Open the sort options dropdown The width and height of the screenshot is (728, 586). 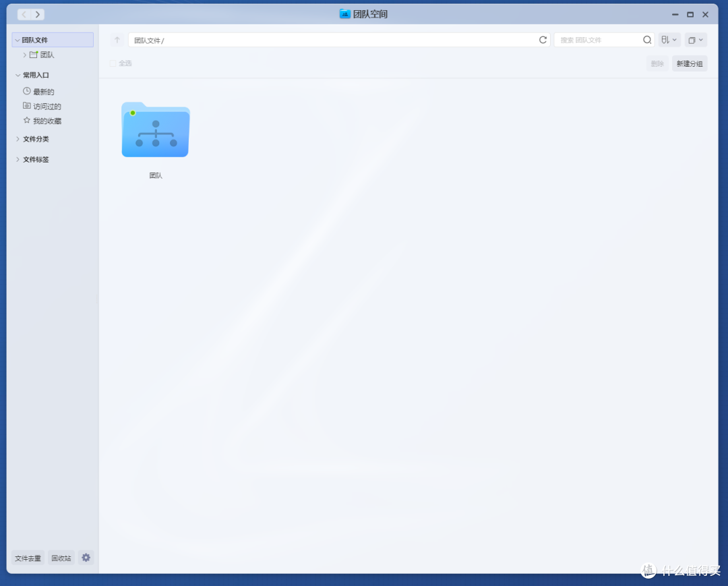tap(669, 40)
